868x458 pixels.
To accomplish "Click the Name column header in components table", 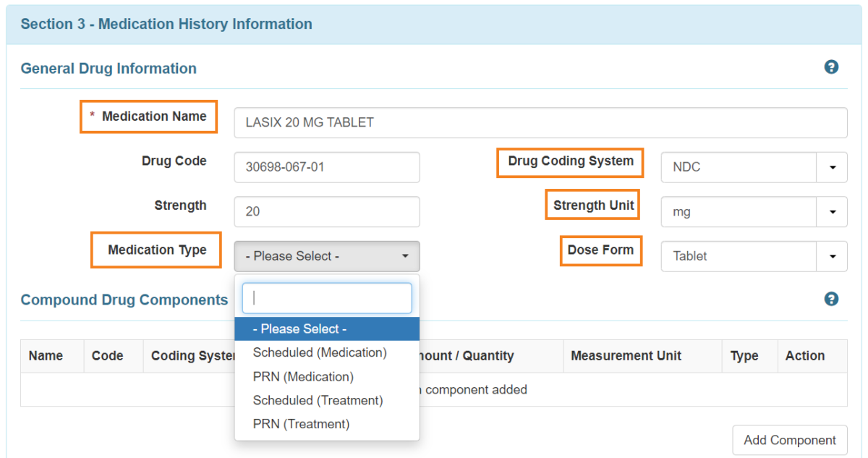I will (46, 355).
